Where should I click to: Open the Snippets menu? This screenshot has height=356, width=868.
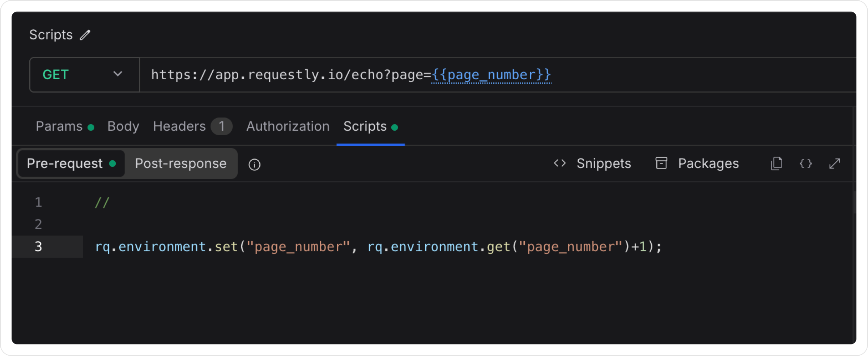point(592,164)
